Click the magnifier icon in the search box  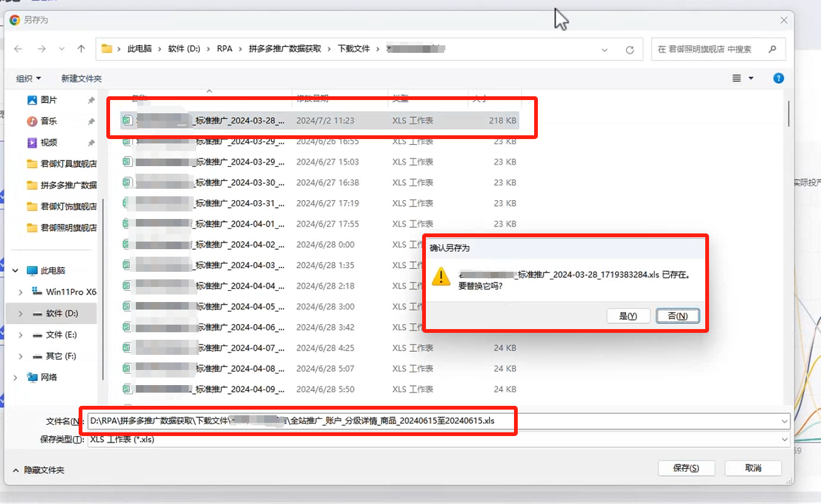click(x=772, y=49)
